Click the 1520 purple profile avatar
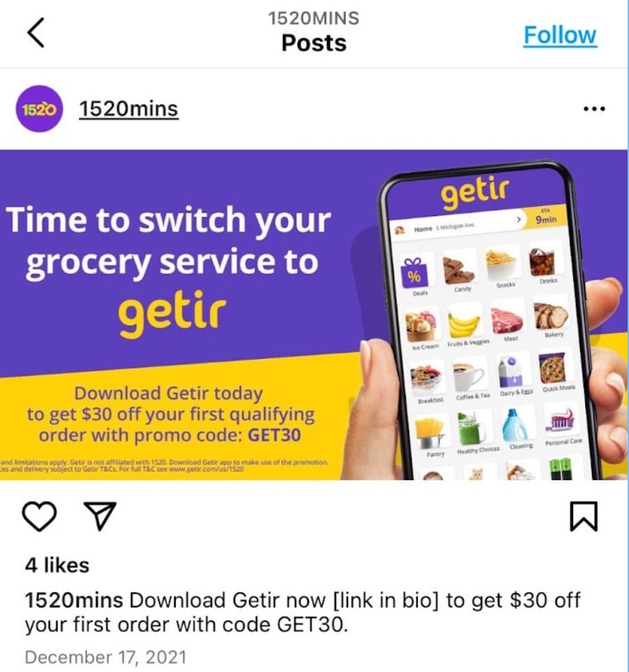The image size is (629, 672). 39,109
